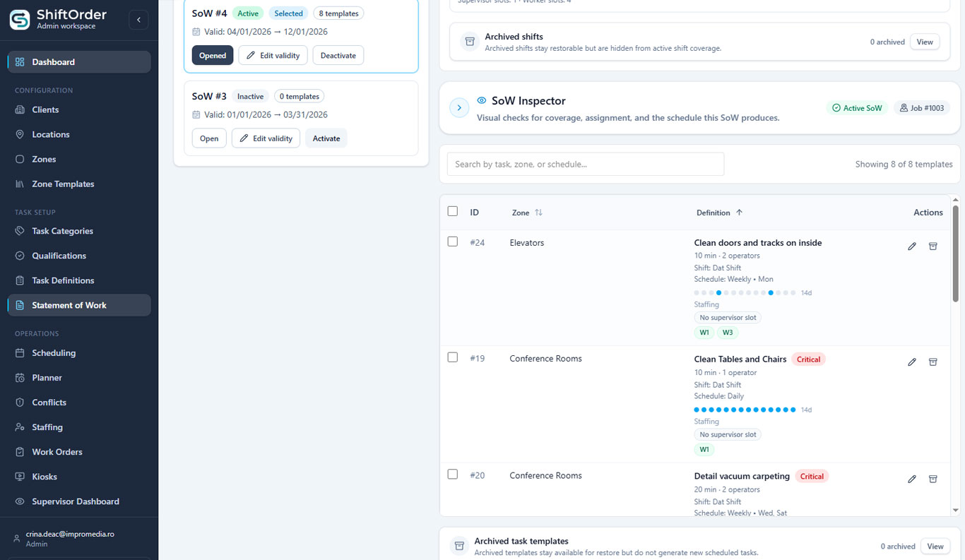Open Zone Templates page
Screen dimensions: 965x560
(x=63, y=184)
